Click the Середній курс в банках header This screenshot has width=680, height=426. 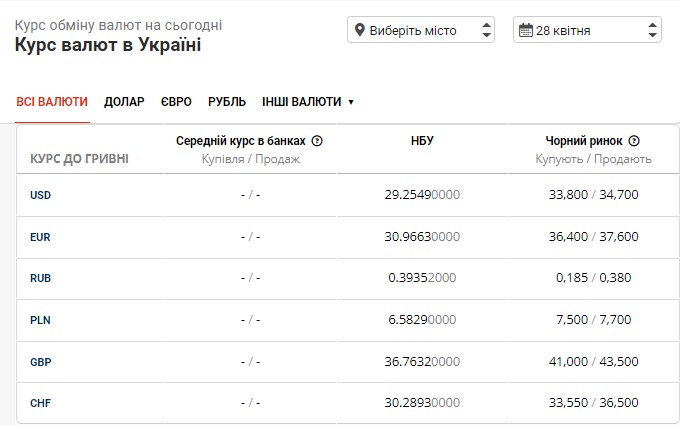(241, 141)
